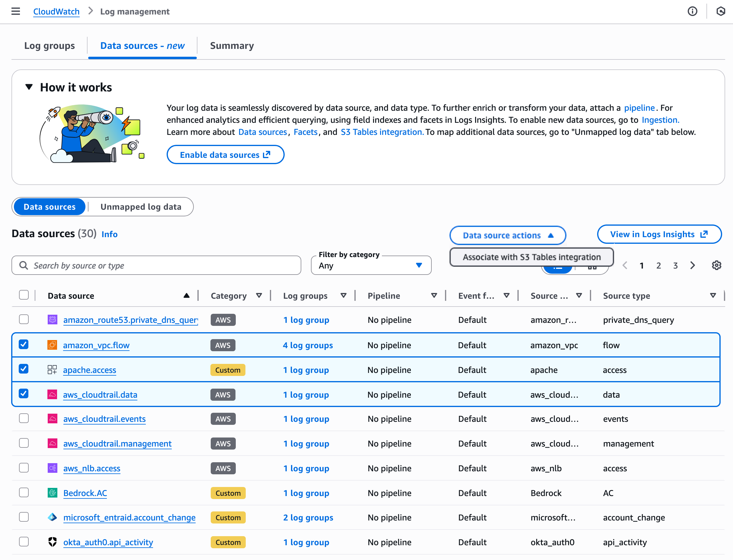
Task: Open the aws_cloudtrail.management link
Action: pos(117,443)
